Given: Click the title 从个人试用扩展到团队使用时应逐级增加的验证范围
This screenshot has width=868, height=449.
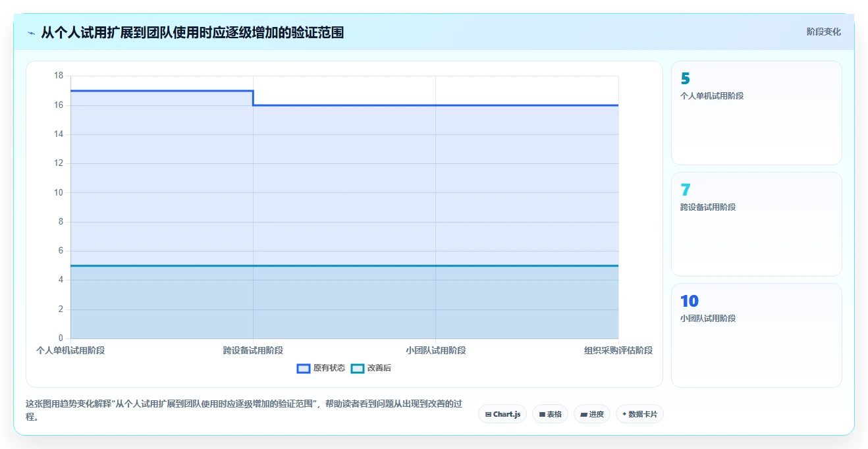Looking at the screenshot, I should tap(192, 32).
